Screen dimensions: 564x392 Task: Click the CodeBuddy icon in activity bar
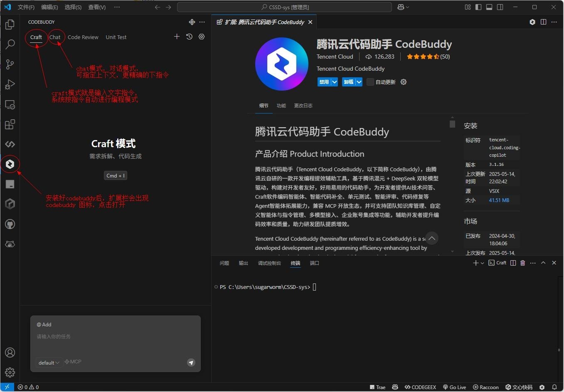(x=10, y=164)
